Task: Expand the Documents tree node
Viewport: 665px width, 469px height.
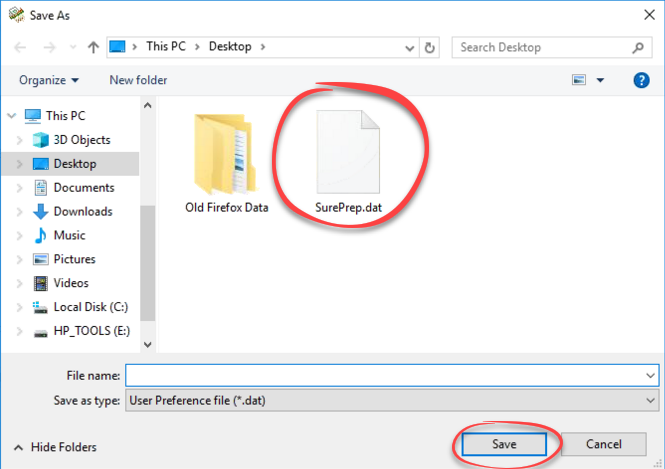Action: (x=20, y=188)
